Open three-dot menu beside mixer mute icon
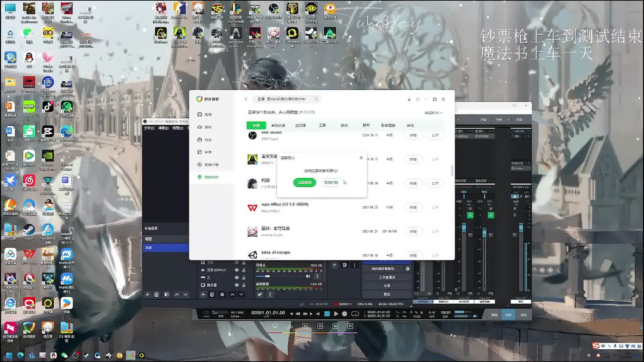 (x=317, y=277)
